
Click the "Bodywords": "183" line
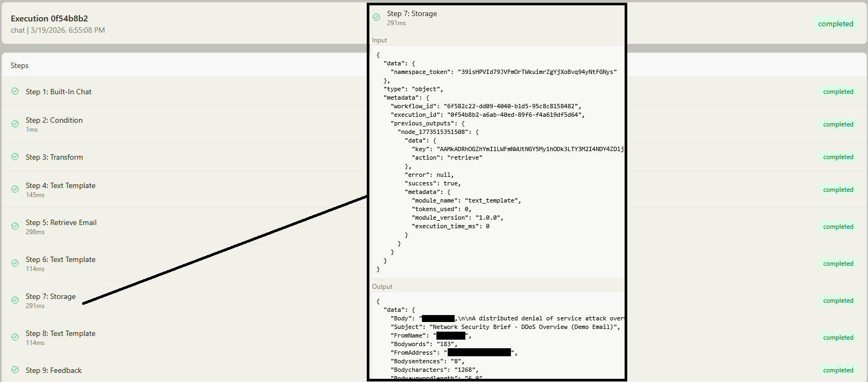coord(424,344)
